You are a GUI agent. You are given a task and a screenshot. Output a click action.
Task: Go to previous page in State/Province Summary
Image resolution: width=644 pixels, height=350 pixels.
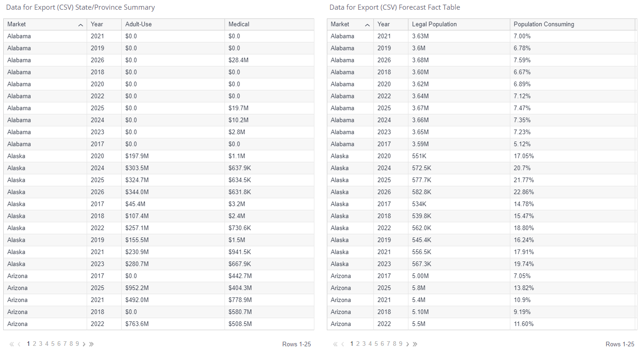point(19,344)
